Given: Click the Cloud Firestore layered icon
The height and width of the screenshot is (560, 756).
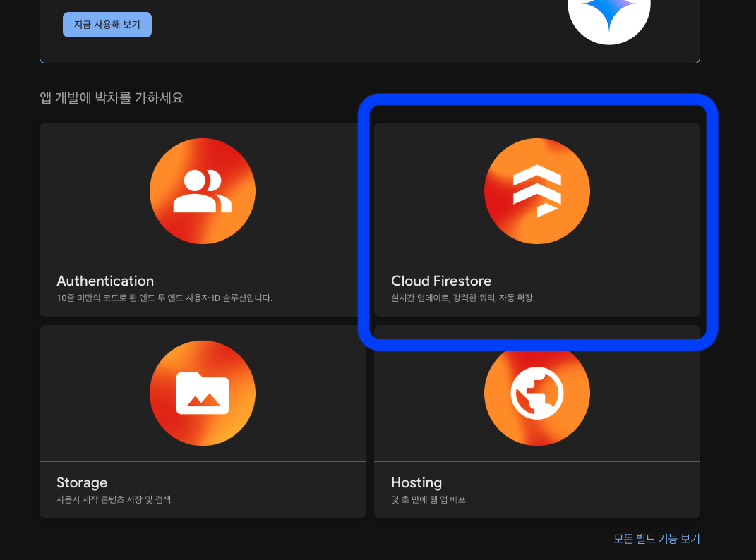Looking at the screenshot, I should (x=537, y=191).
